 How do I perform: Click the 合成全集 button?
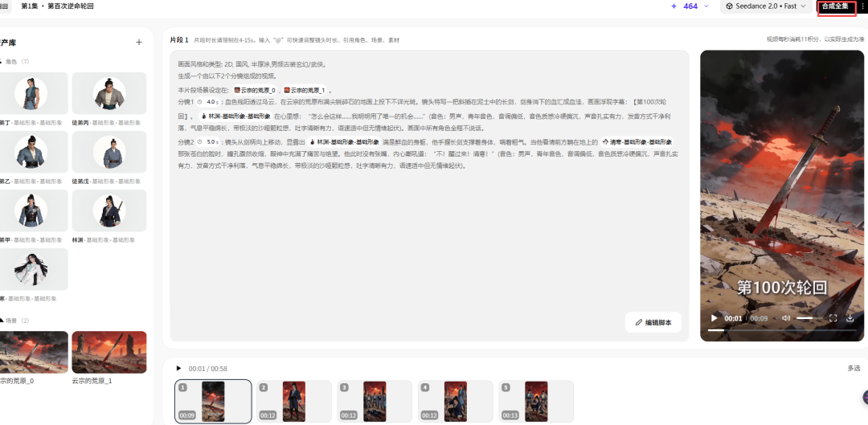click(835, 6)
